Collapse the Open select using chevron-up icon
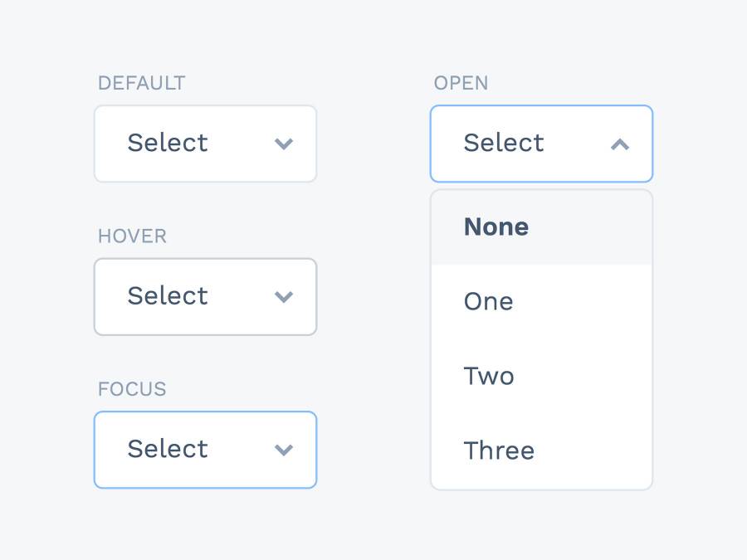This screenshot has width=747, height=560. point(619,144)
